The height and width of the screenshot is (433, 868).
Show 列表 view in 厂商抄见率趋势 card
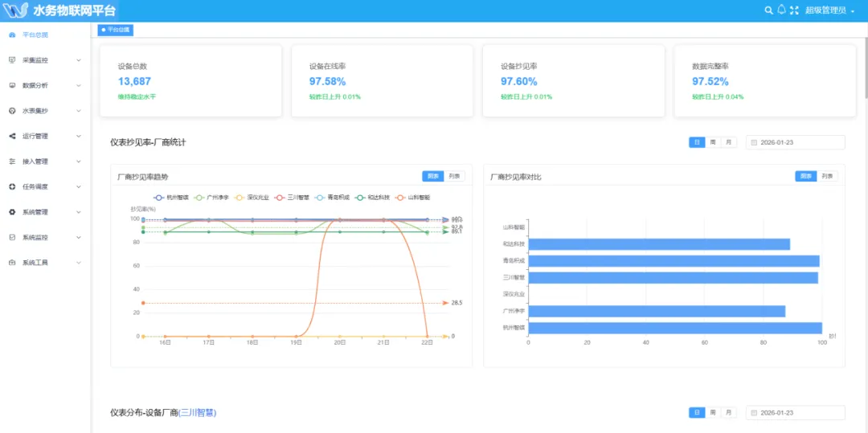click(454, 177)
